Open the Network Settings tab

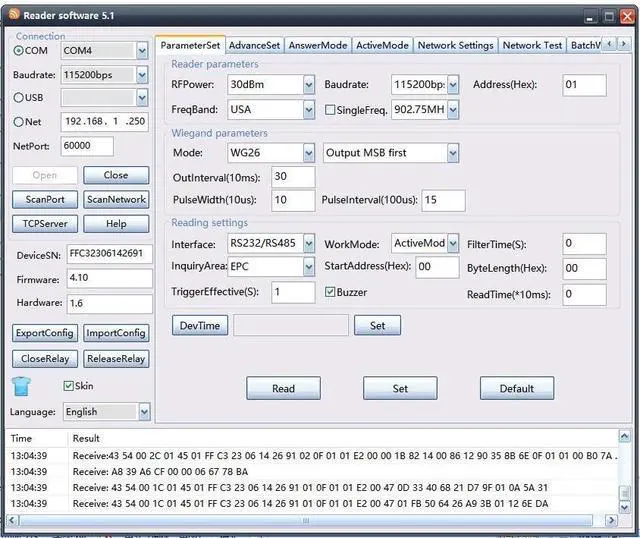point(455,45)
